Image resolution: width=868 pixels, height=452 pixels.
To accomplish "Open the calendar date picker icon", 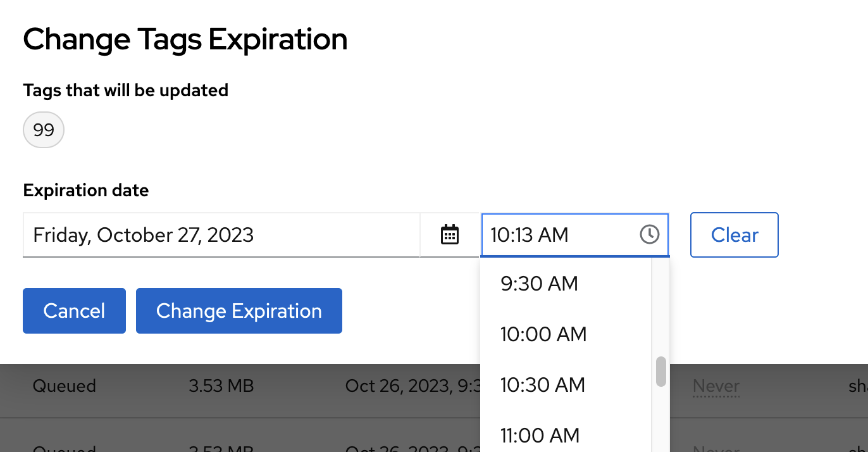I will click(x=449, y=235).
